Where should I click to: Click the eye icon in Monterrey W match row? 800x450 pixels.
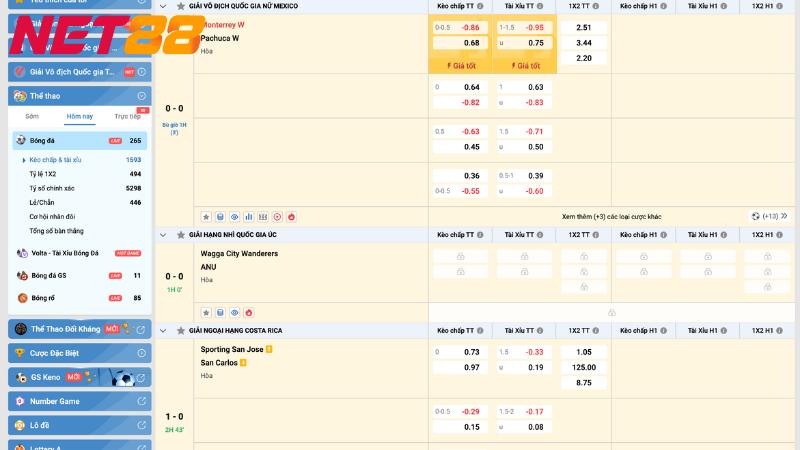pyautogui.click(x=234, y=215)
